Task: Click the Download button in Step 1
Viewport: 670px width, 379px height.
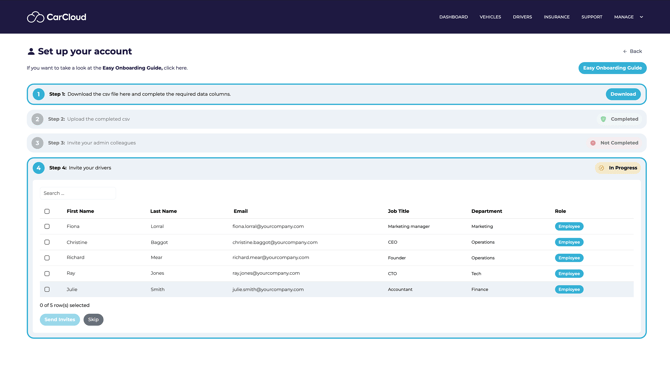Action: click(623, 94)
